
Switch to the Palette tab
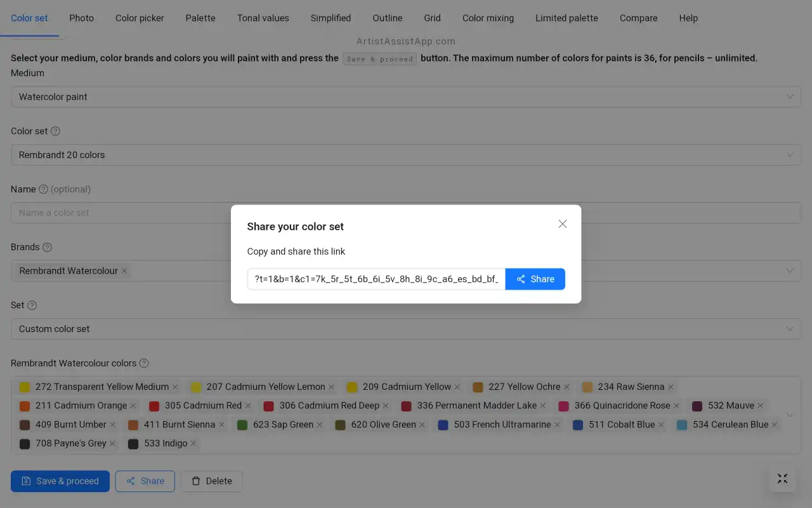pos(200,18)
